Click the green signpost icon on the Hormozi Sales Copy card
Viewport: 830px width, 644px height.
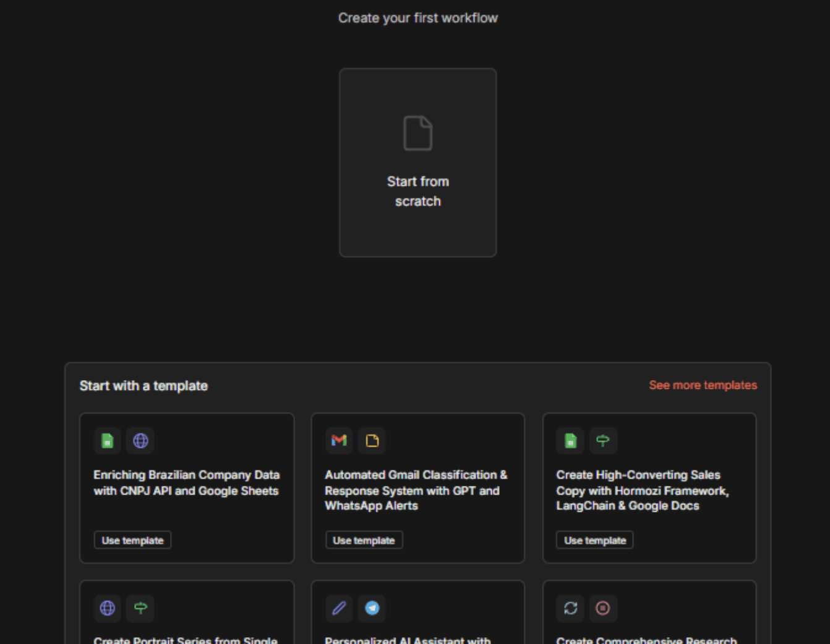602,441
